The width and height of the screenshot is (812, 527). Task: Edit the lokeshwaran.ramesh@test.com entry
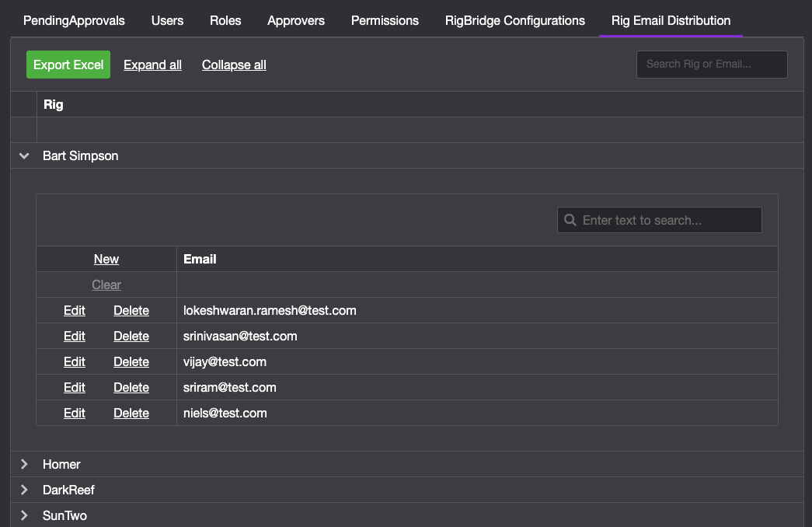75,310
